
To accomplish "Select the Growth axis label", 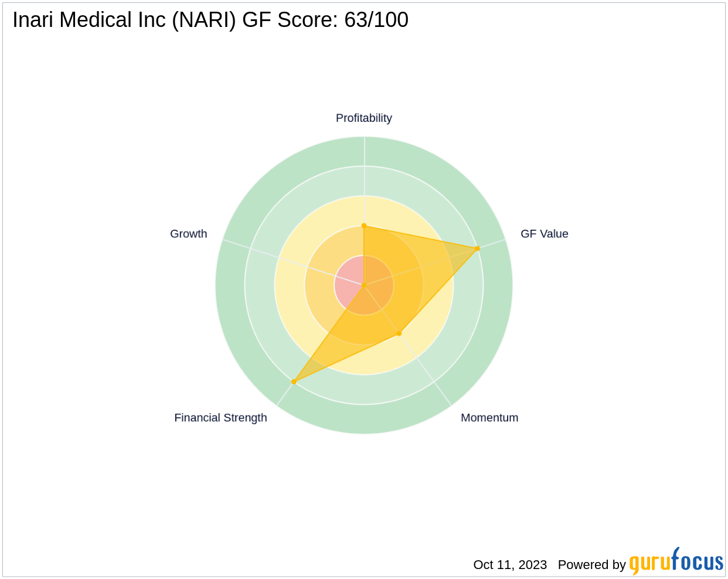I will pyautogui.click(x=189, y=233).
